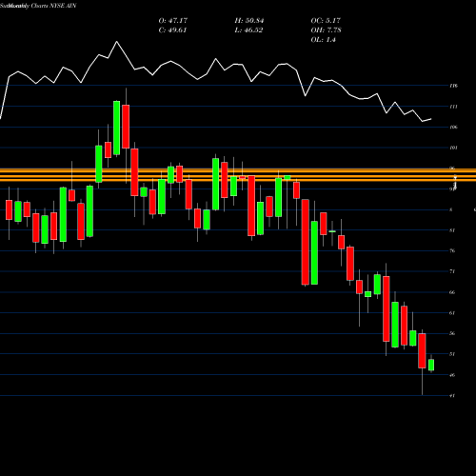Click the 81 price axis label
Viewport: 476px width, 476px height.
(452, 230)
